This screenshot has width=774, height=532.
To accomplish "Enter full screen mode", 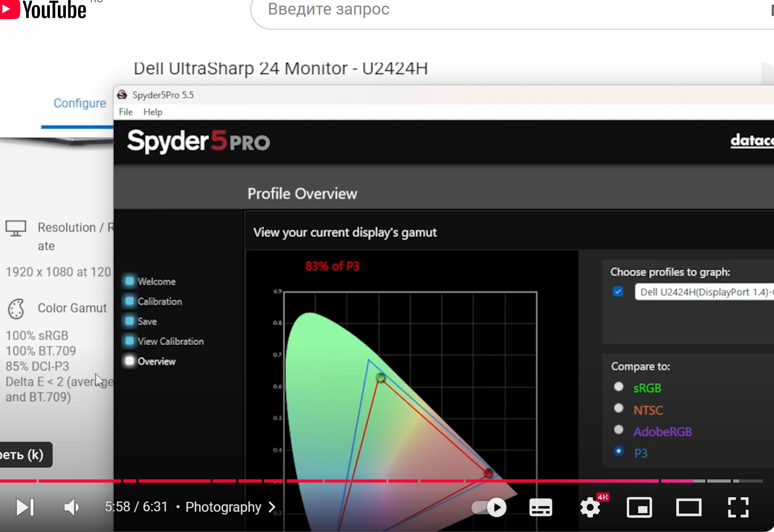I will (738, 507).
